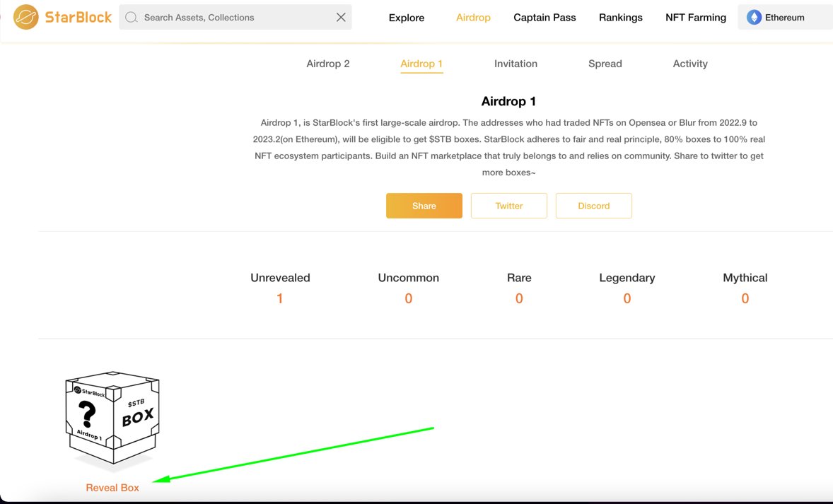Open the NFT Farming section

coord(695,17)
